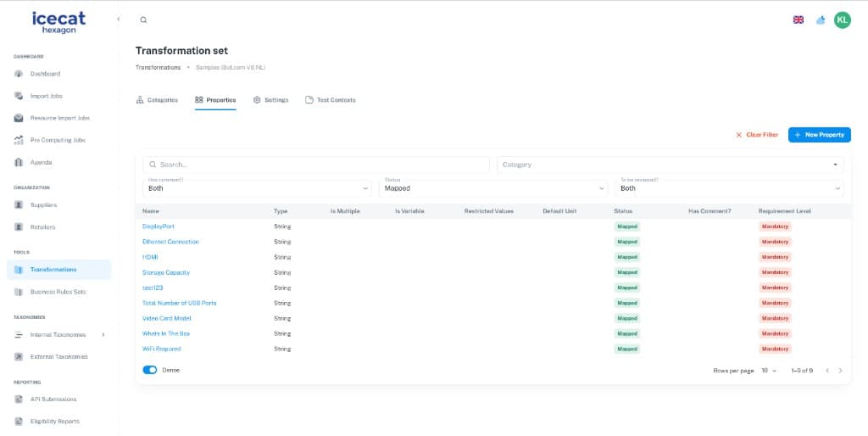Click the Transformations breadcrumb link

click(x=158, y=68)
